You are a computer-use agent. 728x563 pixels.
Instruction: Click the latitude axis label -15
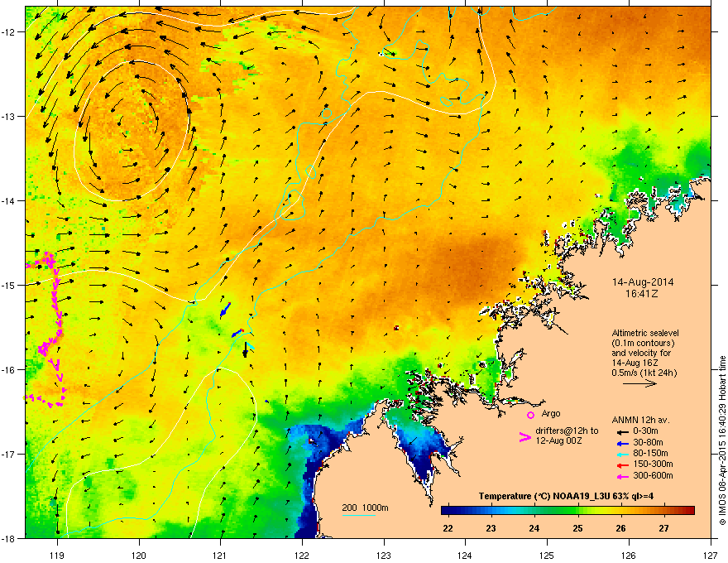pos(9,285)
